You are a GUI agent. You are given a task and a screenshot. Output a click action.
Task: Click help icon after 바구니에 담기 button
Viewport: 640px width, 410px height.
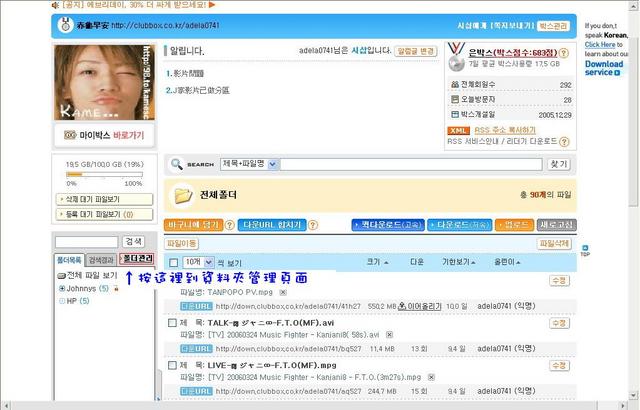click(x=229, y=225)
